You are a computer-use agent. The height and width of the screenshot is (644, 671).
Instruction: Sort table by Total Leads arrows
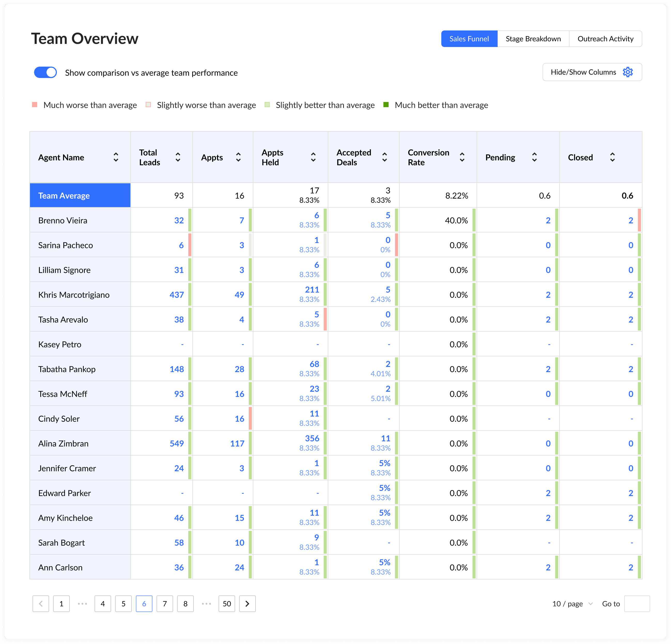[178, 158]
